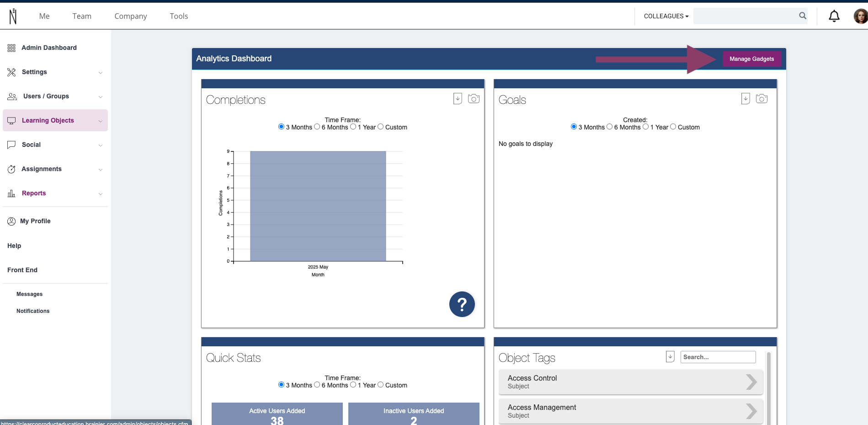Open the COLLEAGUES dropdown
The width and height of the screenshot is (868, 425).
666,16
